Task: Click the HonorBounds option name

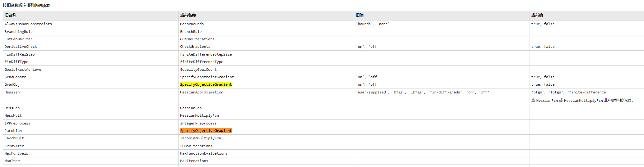Action: pyautogui.click(x=192, y=24)
